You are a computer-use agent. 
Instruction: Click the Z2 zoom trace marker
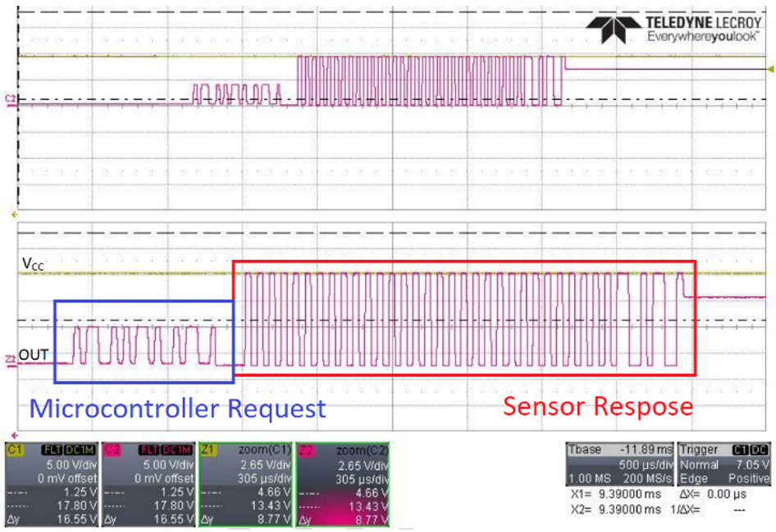(11, 359)
